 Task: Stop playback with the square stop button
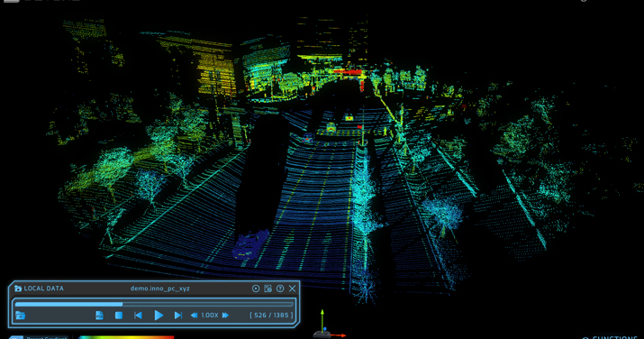tap(119, 316)
